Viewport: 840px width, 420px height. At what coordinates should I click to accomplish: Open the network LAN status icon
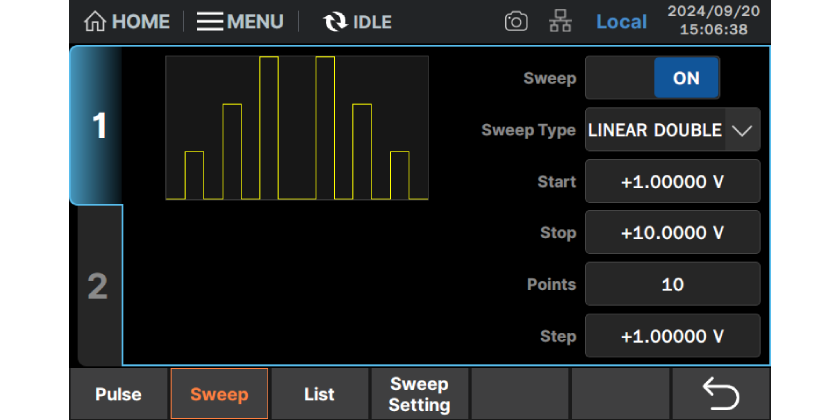click(x=561, y=21)
